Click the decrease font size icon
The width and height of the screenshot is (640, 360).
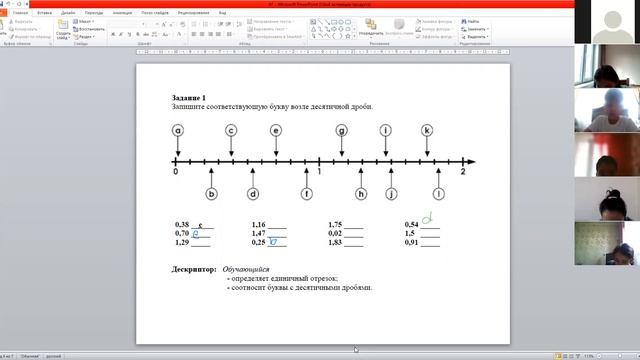[171, 24]
